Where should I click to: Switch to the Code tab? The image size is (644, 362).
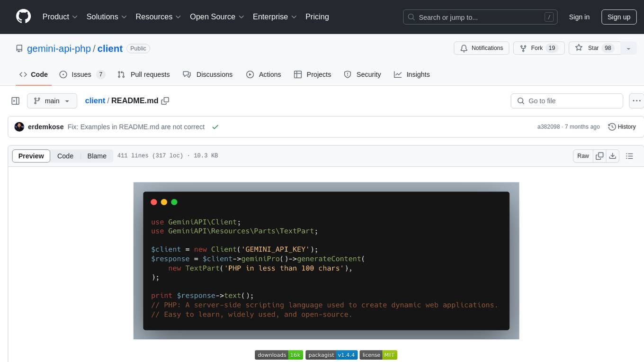click(x=34, y=74)
